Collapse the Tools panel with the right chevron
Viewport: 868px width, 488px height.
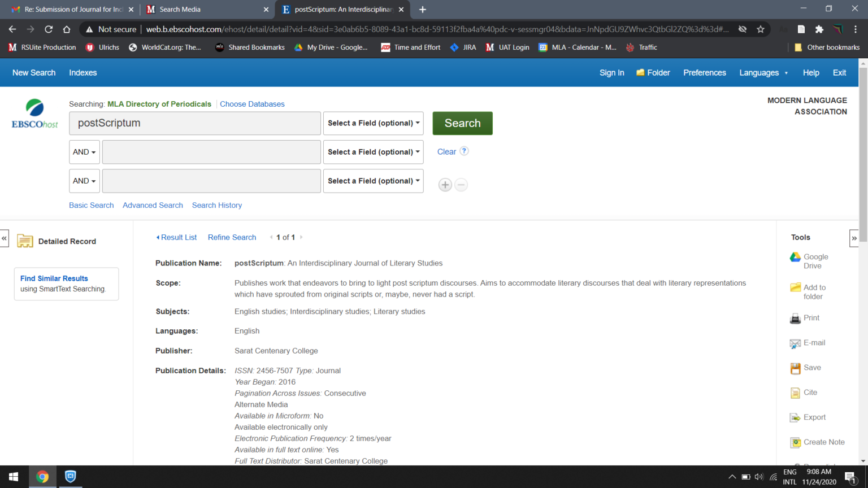tap(854, 238)
